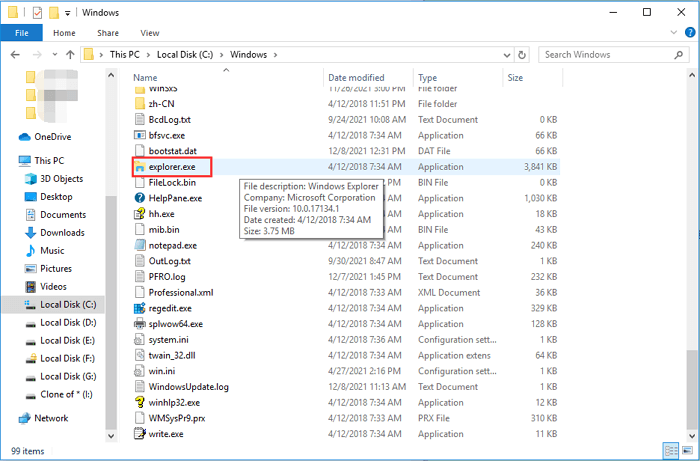Open Downloads in sidebar

(x=54, y=233)
